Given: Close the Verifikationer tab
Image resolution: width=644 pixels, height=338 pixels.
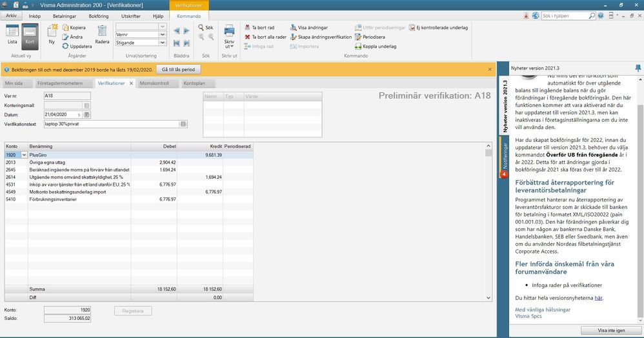Looking at the screenshot, I should (131, 83).
